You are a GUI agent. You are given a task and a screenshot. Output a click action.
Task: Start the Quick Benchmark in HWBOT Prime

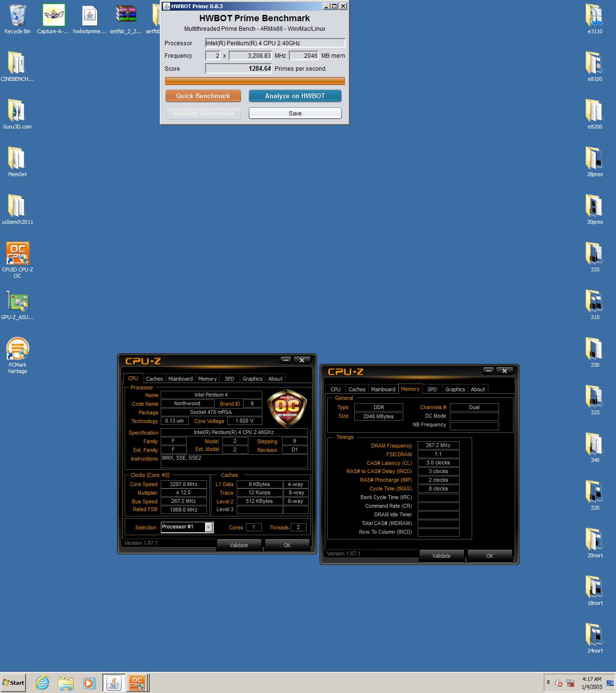[x=203, y=96]
